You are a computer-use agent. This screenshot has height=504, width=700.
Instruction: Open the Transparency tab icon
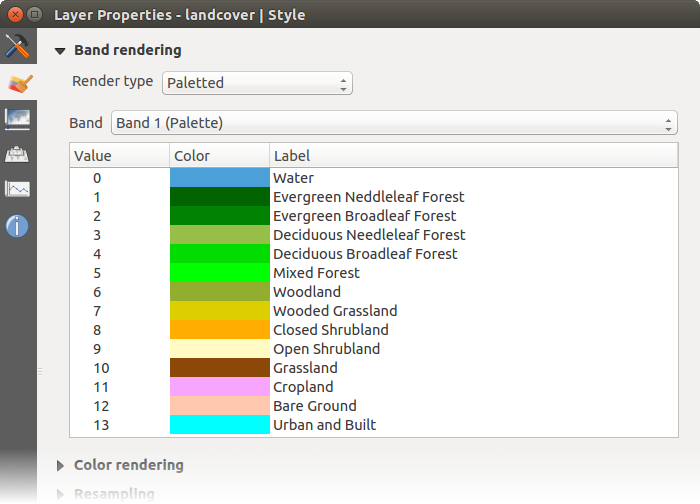(18, 118)
